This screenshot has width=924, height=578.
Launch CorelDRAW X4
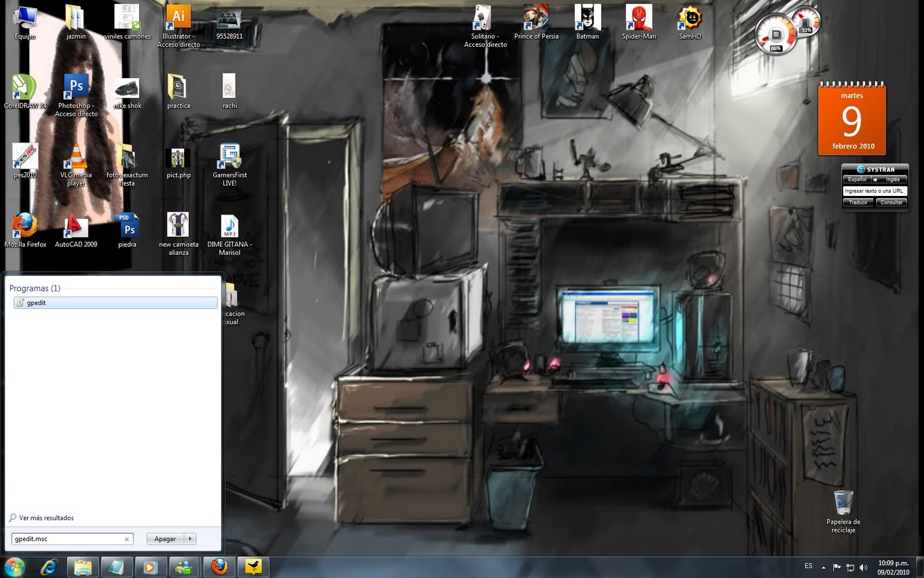25,92
